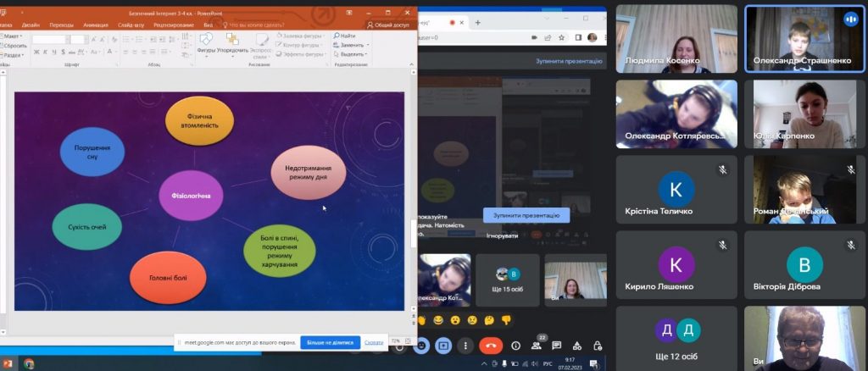Send the laughing emoji reaction
The width and height of the screenshot is (868, 371).
pos(438,320)
